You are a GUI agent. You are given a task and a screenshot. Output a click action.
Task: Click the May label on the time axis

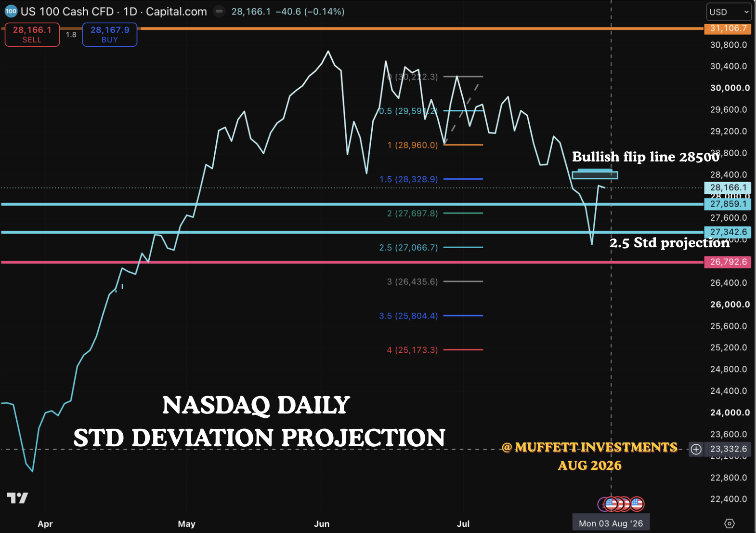pyautogui.click(x=187, y=524)
